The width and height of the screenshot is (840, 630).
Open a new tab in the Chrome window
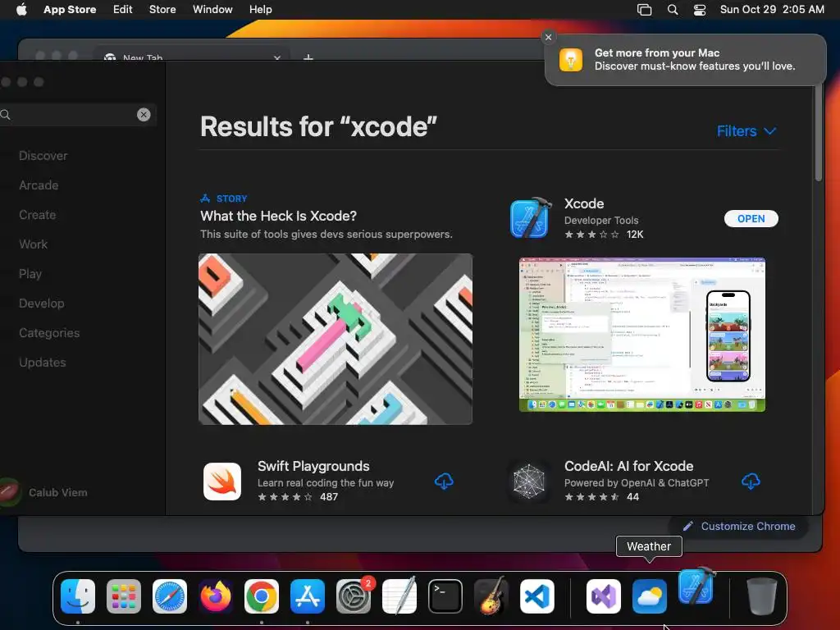point(308,57)
